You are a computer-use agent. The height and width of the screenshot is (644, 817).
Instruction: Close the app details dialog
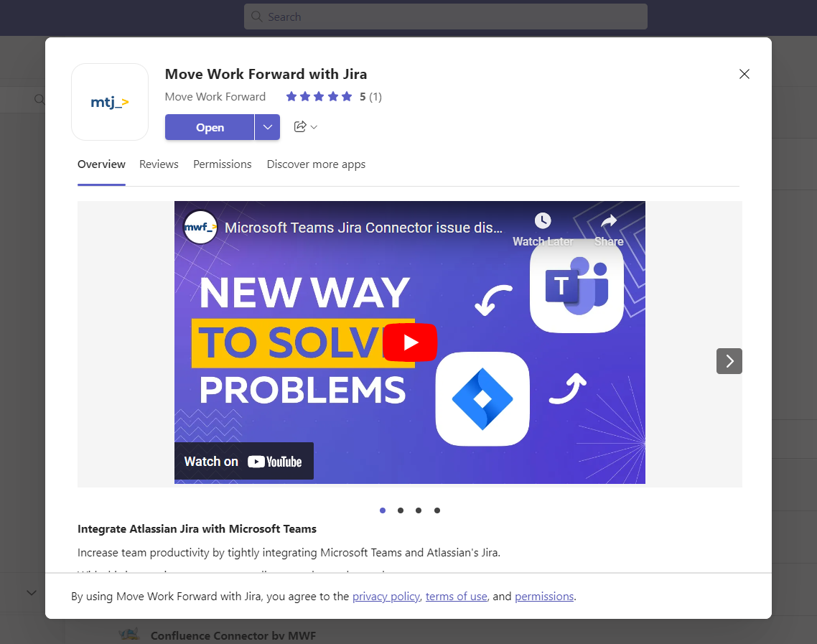pos(744,74)
